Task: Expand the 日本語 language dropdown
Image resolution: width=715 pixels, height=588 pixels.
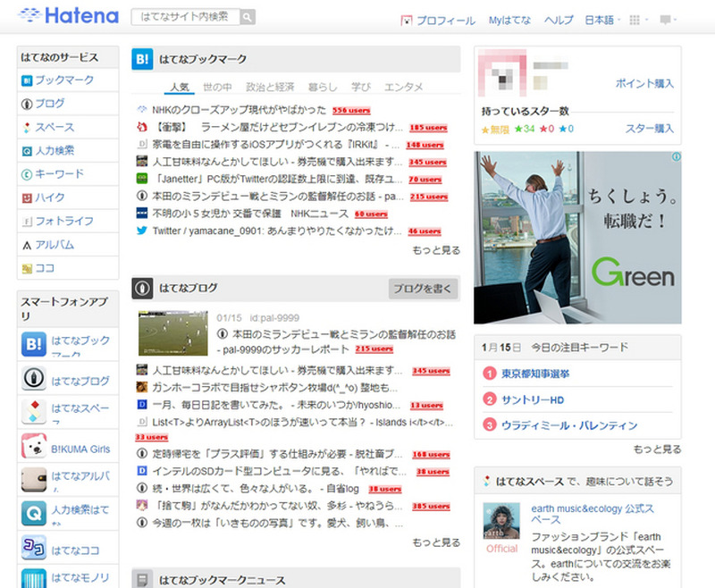Action: 602,20
